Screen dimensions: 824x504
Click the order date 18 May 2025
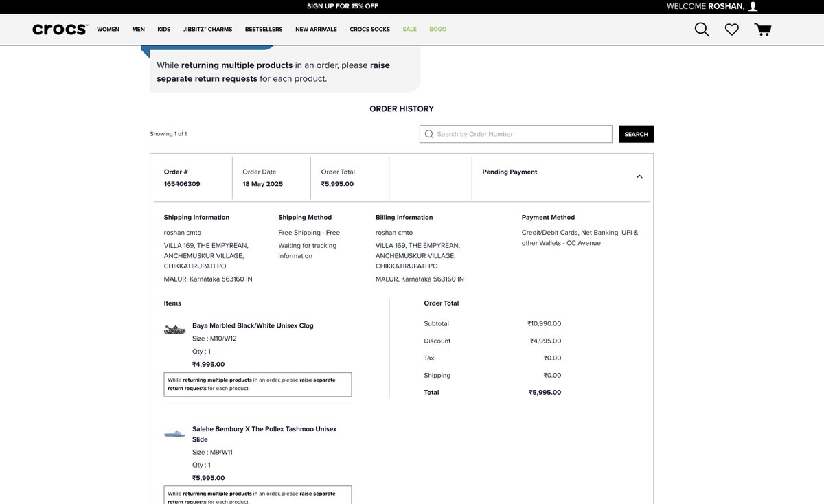click(x=262, y=184)
